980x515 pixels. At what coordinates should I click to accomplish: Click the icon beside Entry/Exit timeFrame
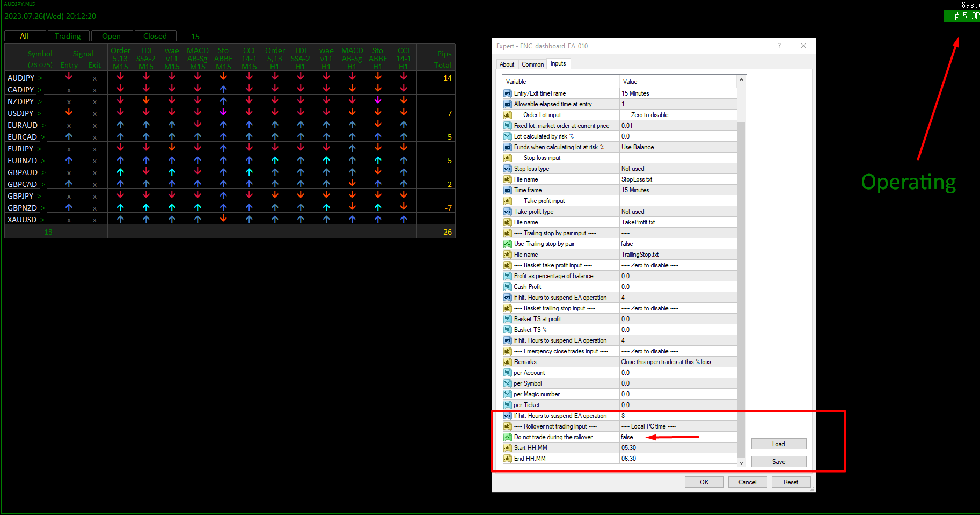click(507, 93)
